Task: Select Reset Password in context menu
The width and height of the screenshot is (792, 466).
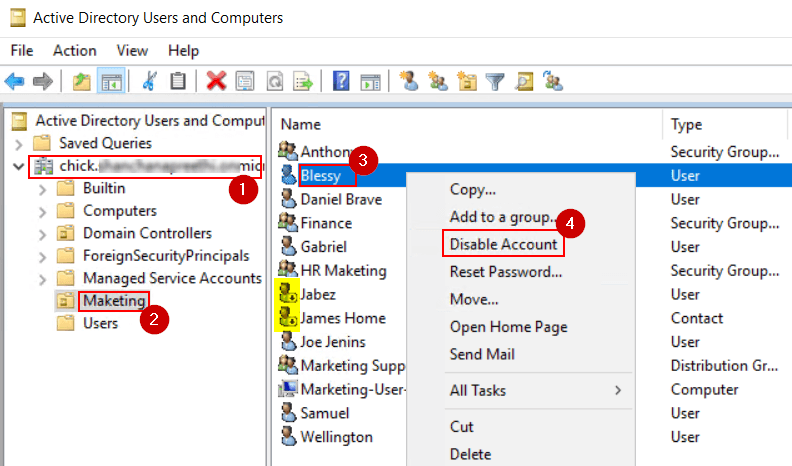Action: click(504, 271)
